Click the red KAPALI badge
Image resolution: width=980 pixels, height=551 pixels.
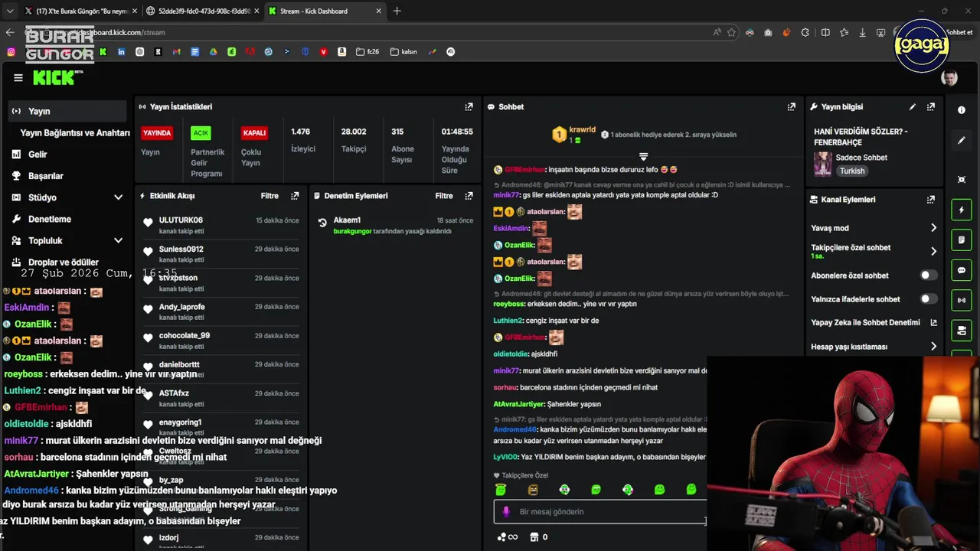click(x=254, y=132)
